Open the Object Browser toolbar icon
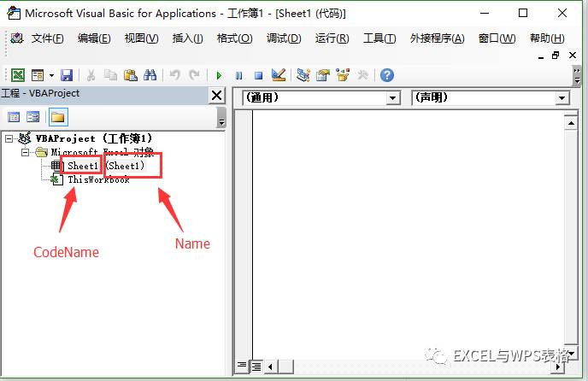 click(343, 75)
